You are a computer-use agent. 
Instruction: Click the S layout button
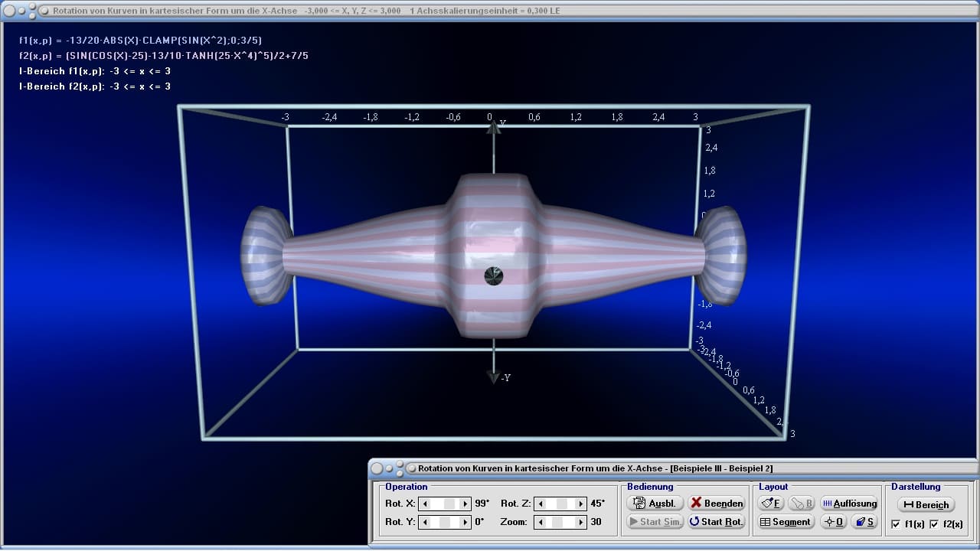click(x=864, y=521)
